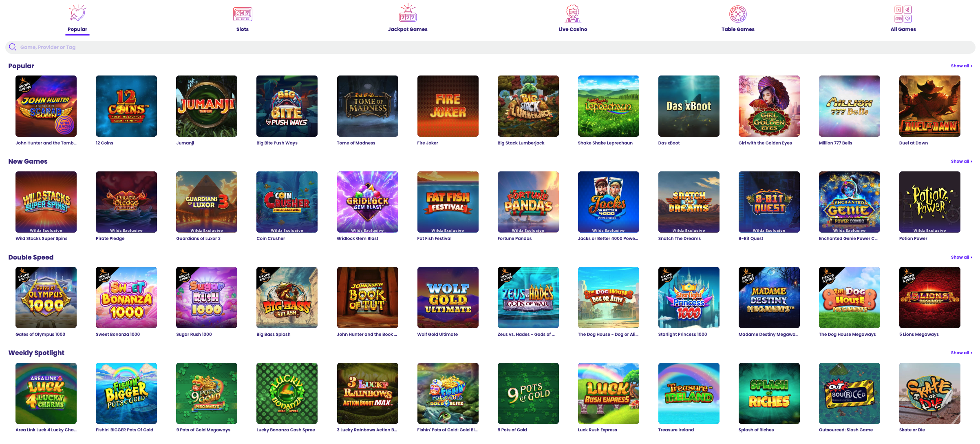Open the Skate or Die game thumbnail

[x=930, y=393]
